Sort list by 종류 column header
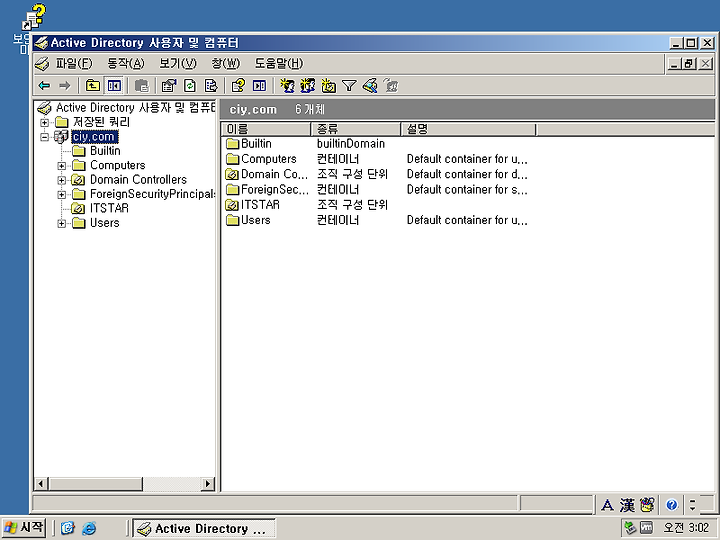Image resolution: width=720 pixels, height=540 pixels. (355, 129)
